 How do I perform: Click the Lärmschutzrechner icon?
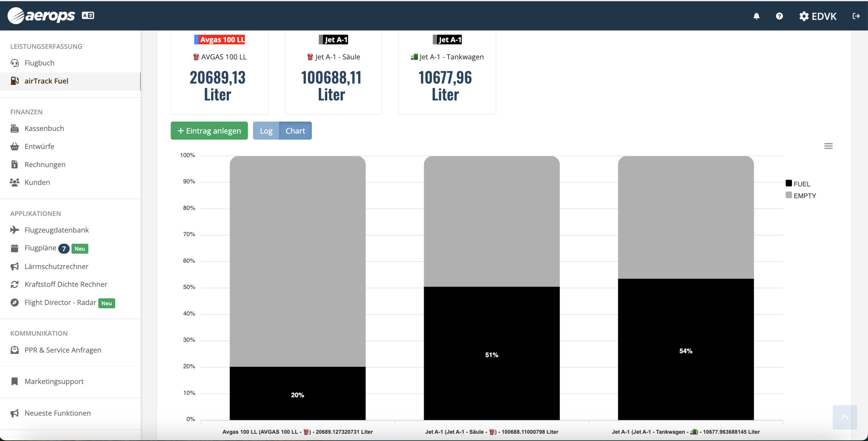coord(14,266)
